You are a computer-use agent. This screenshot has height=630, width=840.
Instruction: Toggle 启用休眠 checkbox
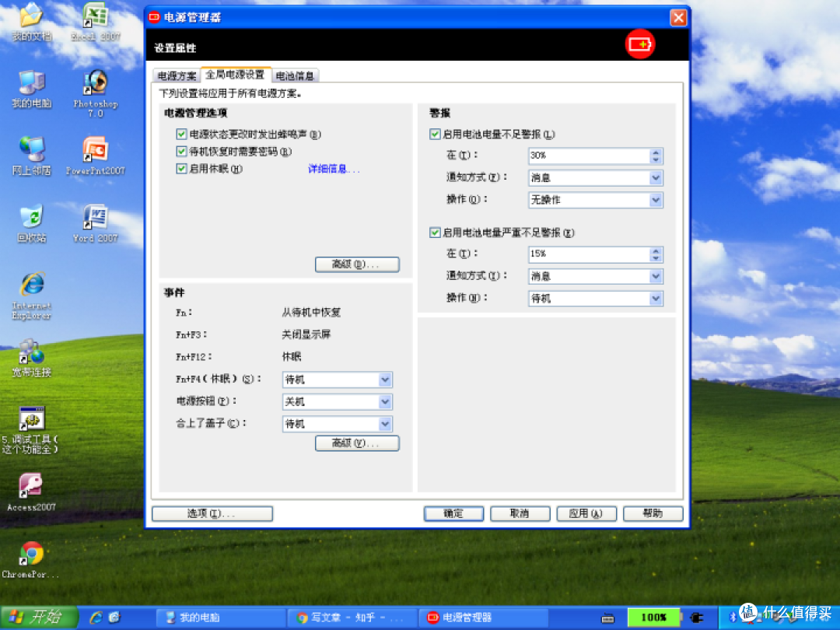(x=181, y=169)
